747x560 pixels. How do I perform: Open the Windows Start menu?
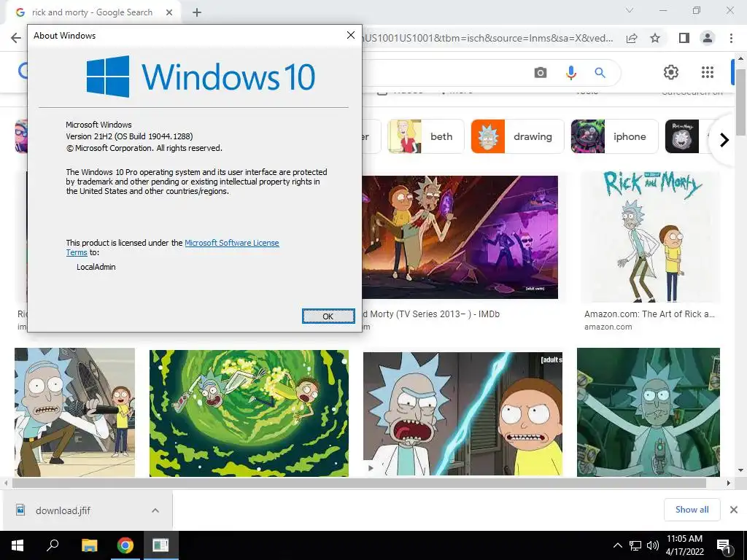(18, 545)
